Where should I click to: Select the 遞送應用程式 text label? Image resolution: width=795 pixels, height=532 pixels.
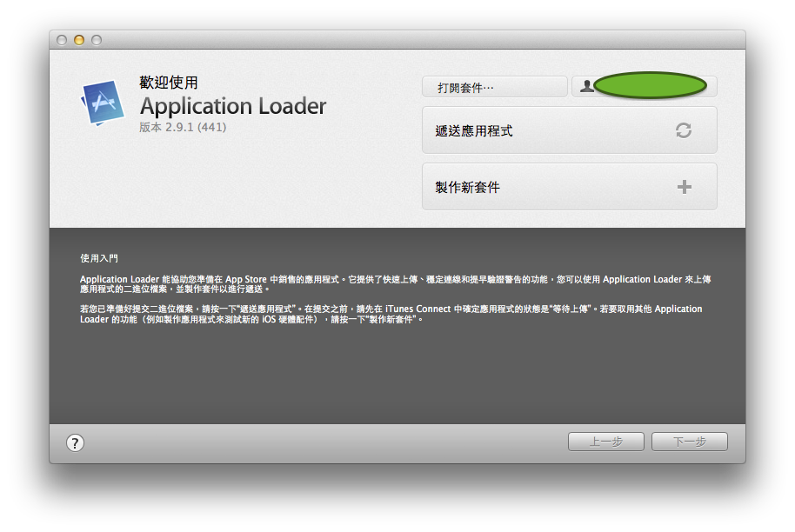474,131
